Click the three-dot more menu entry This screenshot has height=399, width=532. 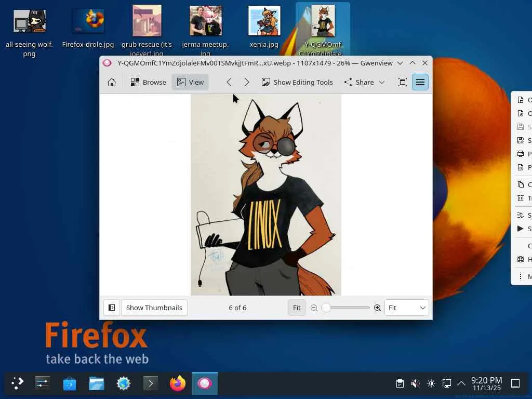pos(521,276)
